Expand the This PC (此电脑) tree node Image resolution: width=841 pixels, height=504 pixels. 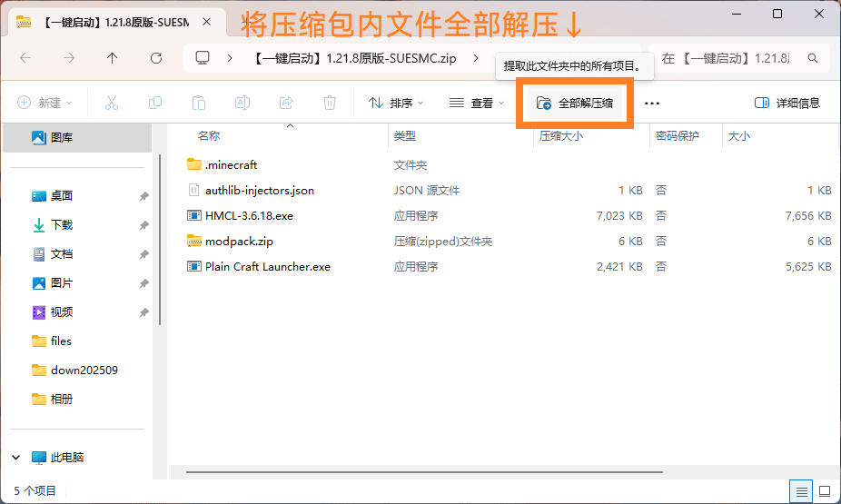point(16,458)
